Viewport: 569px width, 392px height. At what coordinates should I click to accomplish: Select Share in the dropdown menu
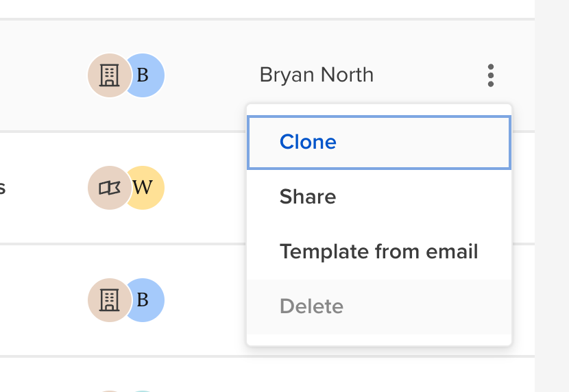[379, 197]
